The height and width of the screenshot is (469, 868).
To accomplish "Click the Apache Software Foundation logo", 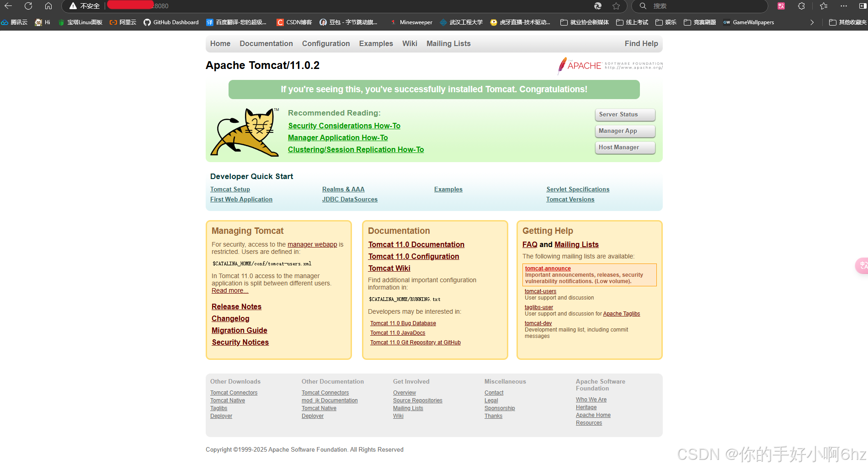I will click(x=610, y=66).
